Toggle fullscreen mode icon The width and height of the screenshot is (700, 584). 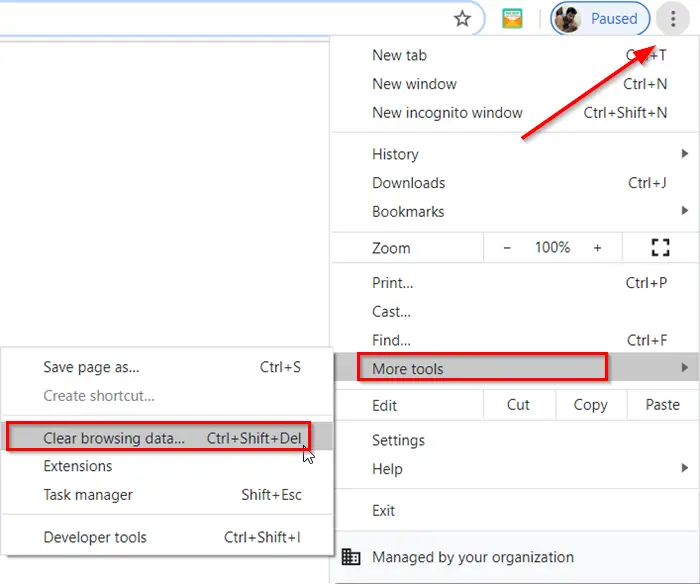pos(660,247)
